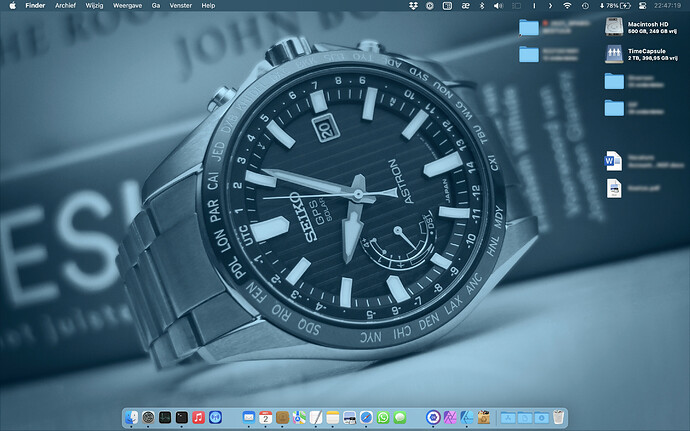The height and width of the screenshot is (431, 690).
Task: Open the Music app in the Dock
Action: [198, 417]
